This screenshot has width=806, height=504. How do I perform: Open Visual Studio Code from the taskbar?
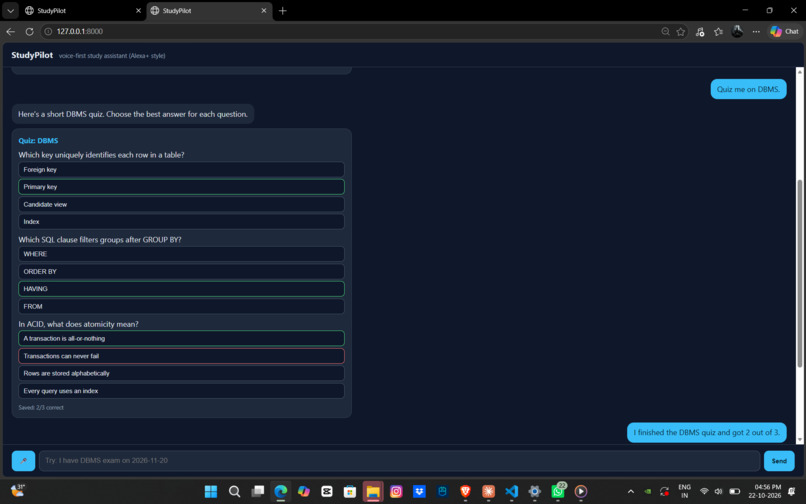(511, 491)
